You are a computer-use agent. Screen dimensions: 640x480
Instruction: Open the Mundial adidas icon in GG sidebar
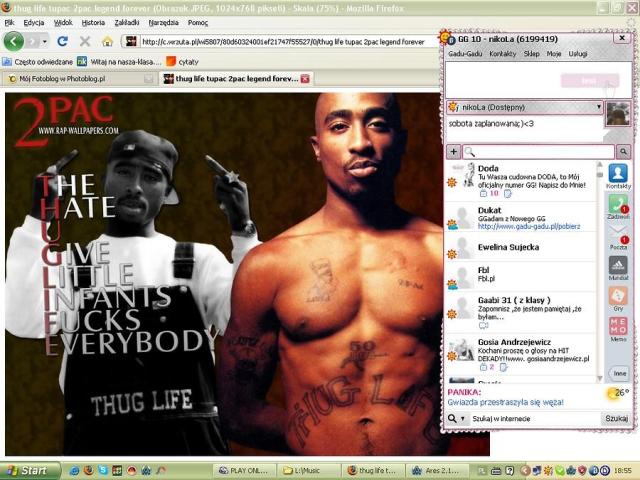click(x=618, y=268)
